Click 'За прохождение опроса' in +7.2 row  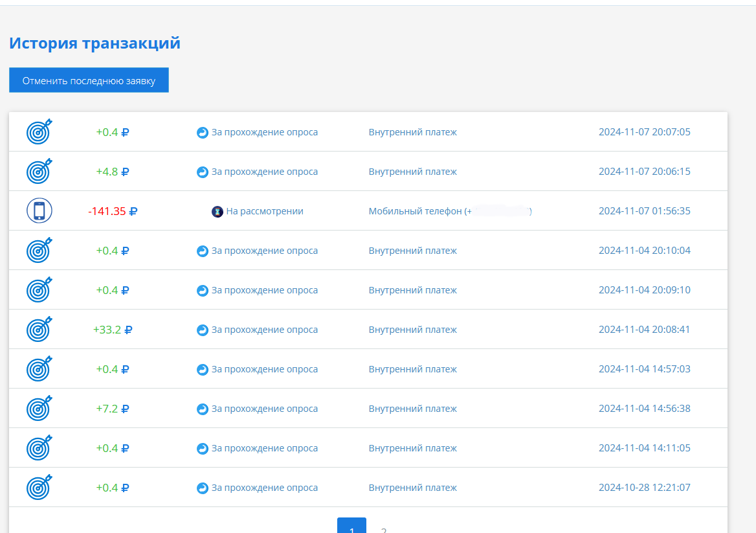(265, 409)
